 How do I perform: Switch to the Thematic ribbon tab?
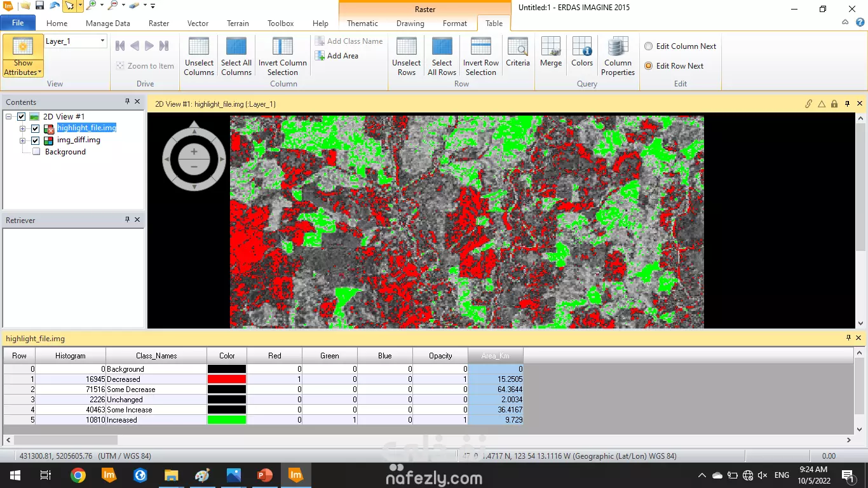[x=362, y=23]
